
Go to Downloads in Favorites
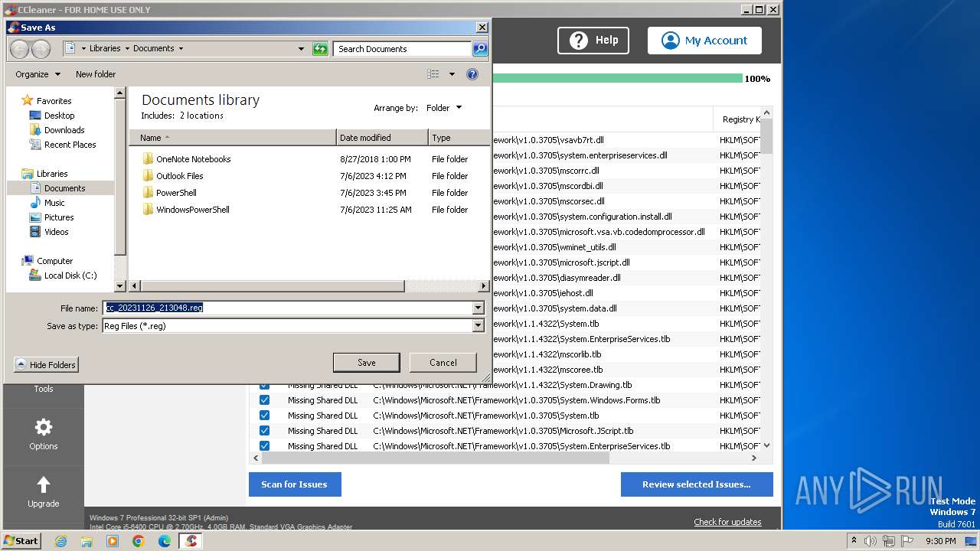tap(64, 130)
